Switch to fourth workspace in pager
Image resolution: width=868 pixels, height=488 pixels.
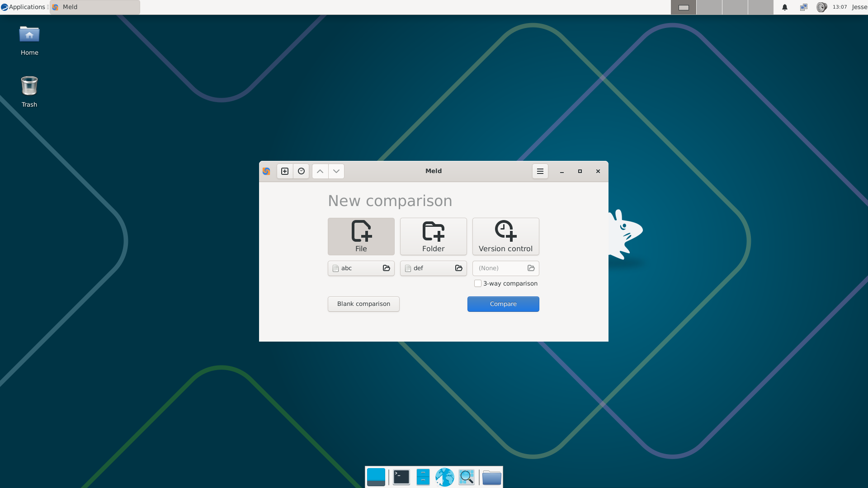pyautogui.click(x=761, y=7)
